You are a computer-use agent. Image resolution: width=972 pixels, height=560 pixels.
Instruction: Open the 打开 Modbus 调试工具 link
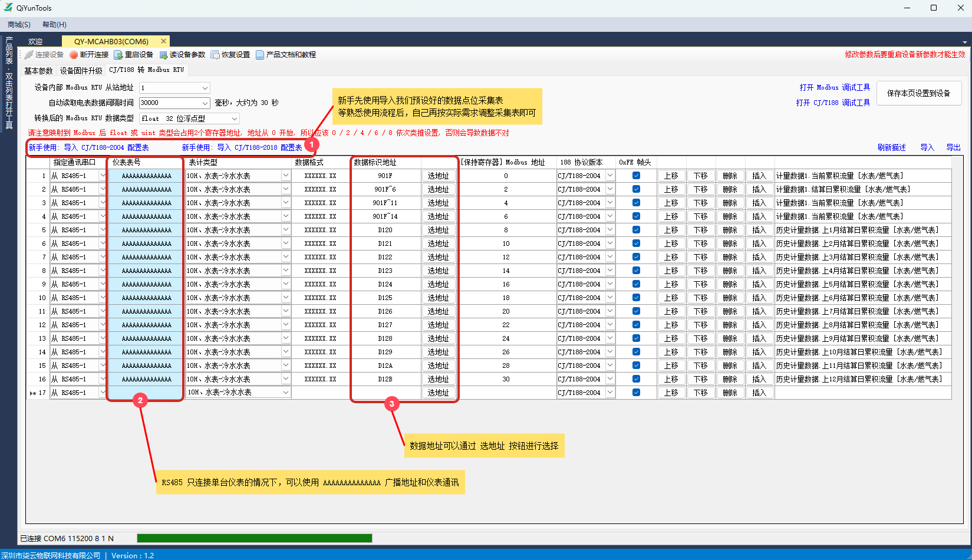click(x=833, y=87)
